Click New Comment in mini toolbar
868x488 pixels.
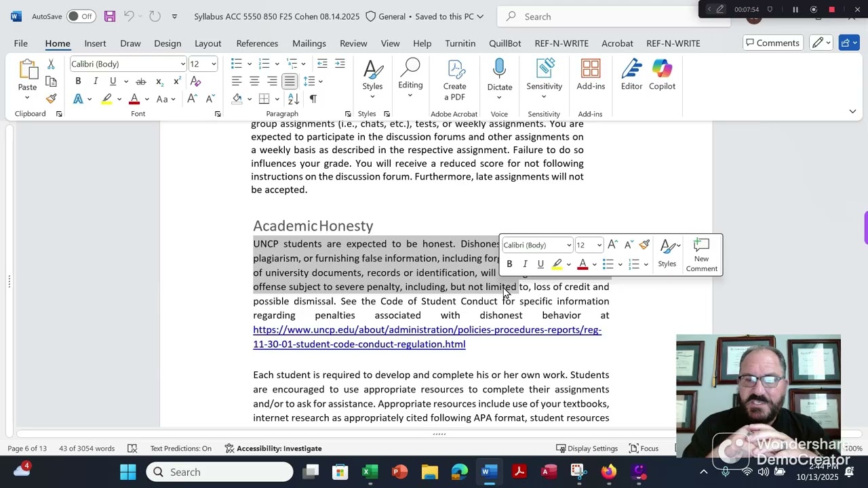701,256
